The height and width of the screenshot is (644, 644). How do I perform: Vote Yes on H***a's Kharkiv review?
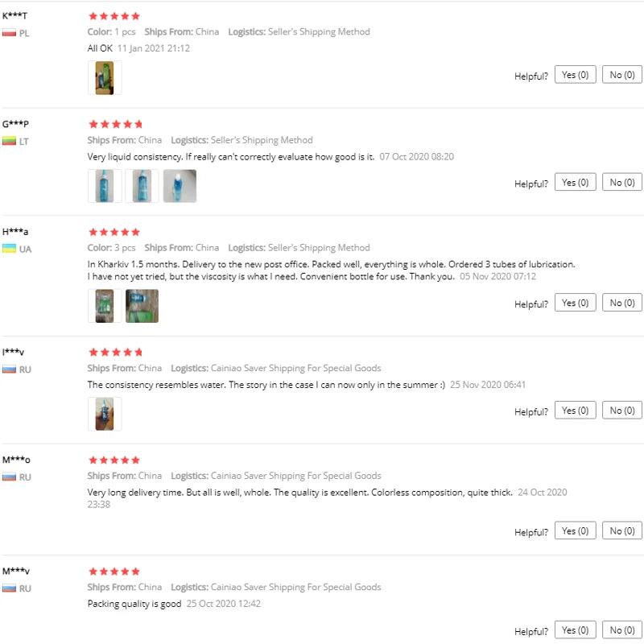[x=575, y=303]
